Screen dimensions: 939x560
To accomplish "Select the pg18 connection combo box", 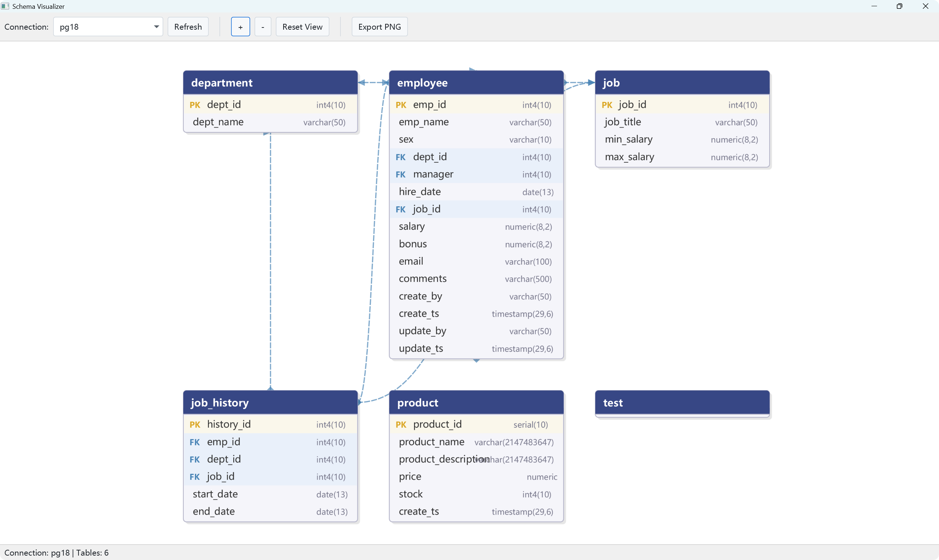I will pos(102,27).
